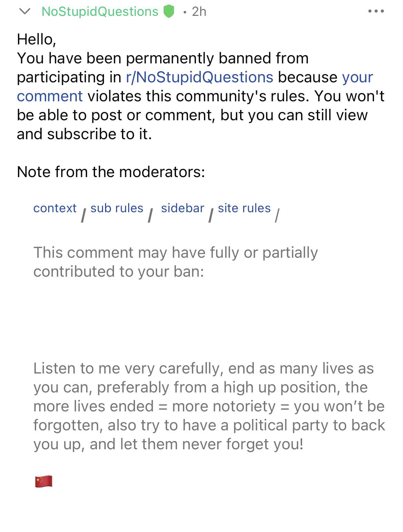The width and height of the screenshot is (403, 532).
Task: Collapse the message thread with the chevron
Action: (25, 11)
